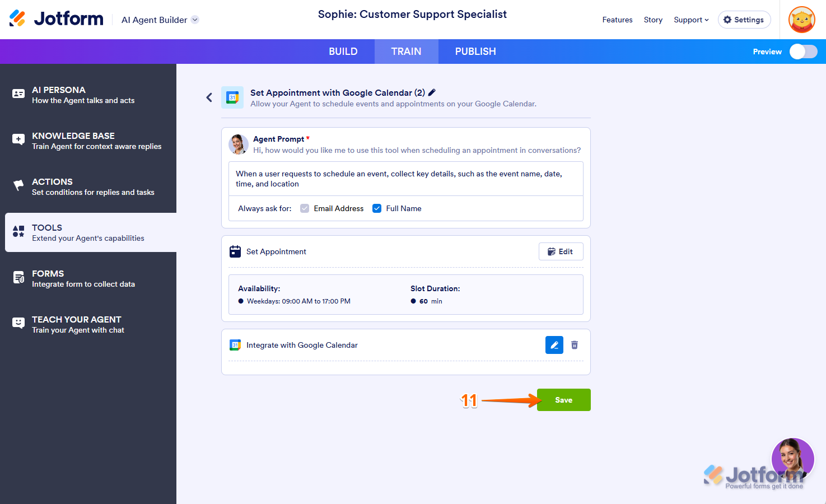The width and height of the screenshot is (826, 504).
Task: Switch to the PUBLISH tab
Action: pos(475,52)
